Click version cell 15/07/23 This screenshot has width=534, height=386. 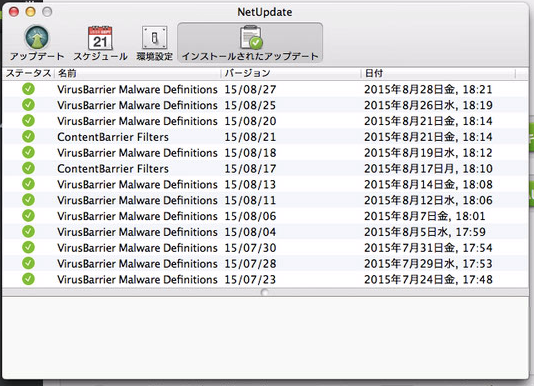(x=250, y=279)
